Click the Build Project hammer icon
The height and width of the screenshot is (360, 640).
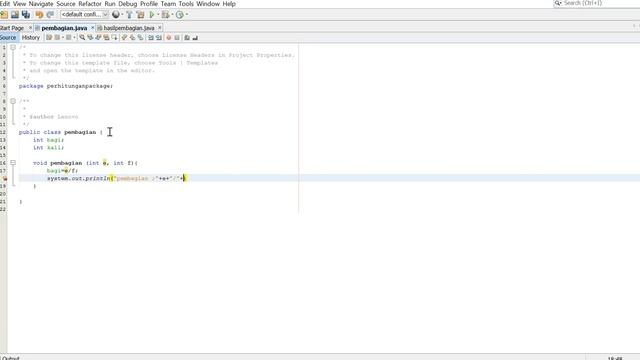click(x=129, y=15)
